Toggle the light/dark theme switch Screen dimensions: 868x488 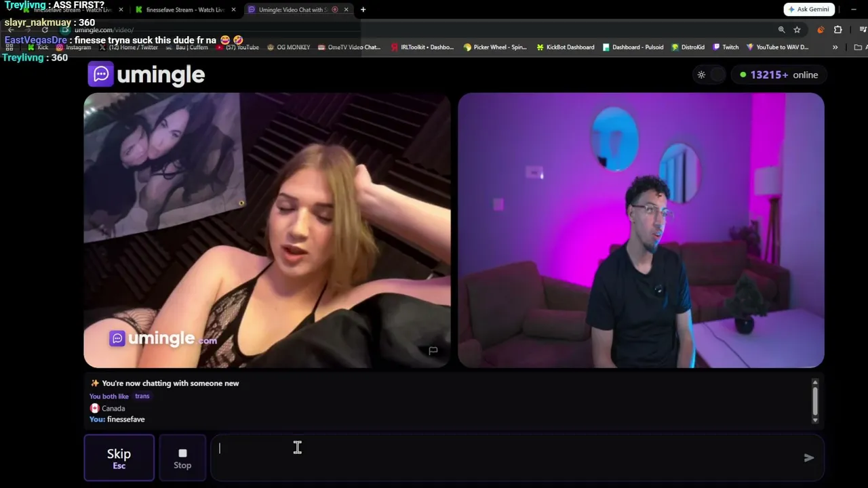pos(709,75)
